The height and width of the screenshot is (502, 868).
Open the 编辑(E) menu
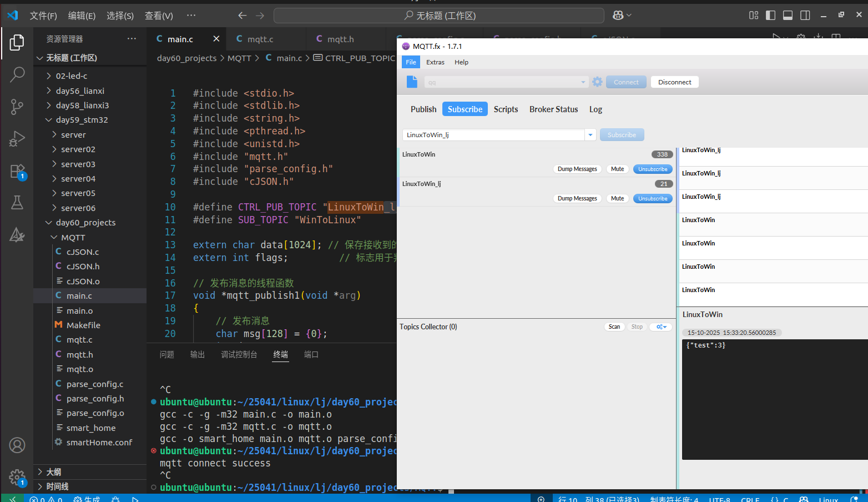point(82,16)
